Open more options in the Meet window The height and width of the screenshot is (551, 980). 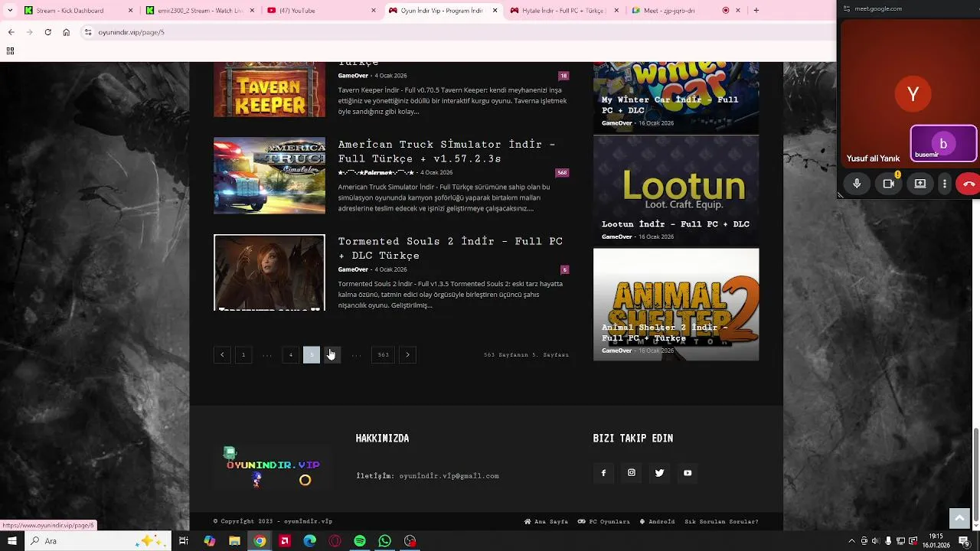point(946,184)
